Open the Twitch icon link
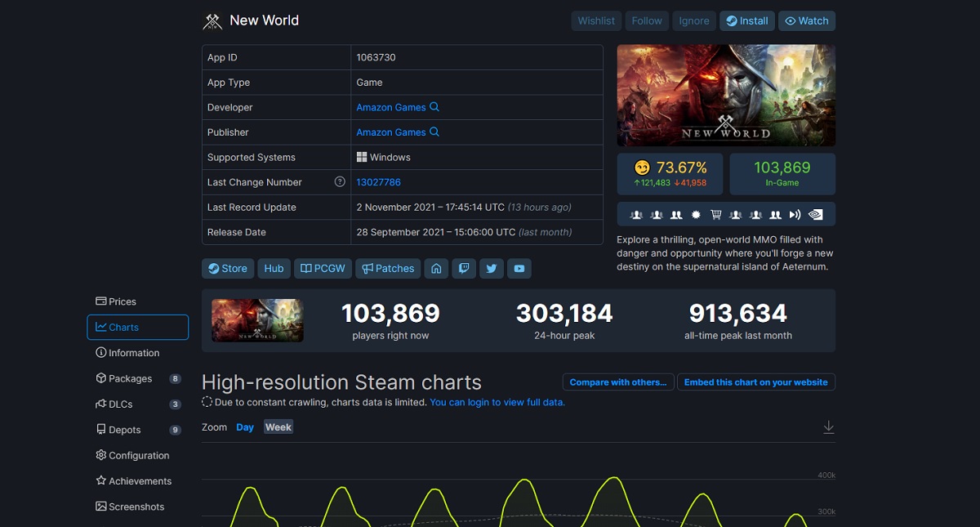Viewport: 980px width, 527px height. point(464,268)
